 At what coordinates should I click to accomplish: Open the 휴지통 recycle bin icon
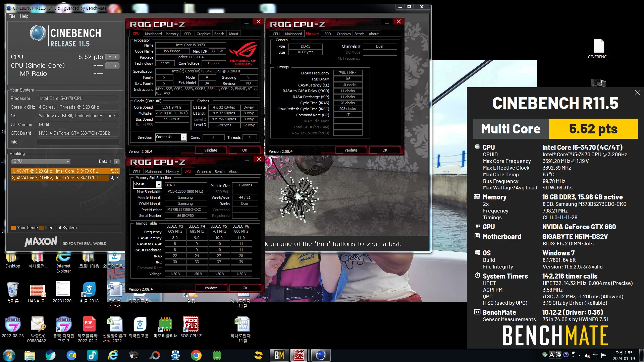(x=13, y=292)
